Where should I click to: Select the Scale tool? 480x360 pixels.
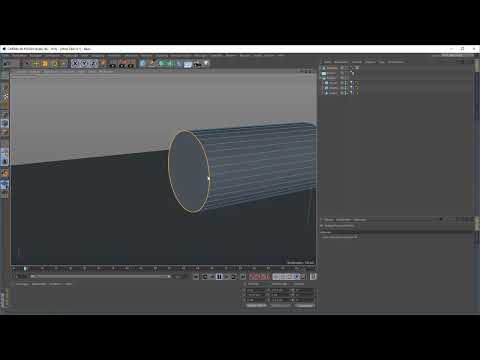coord(45,64)
